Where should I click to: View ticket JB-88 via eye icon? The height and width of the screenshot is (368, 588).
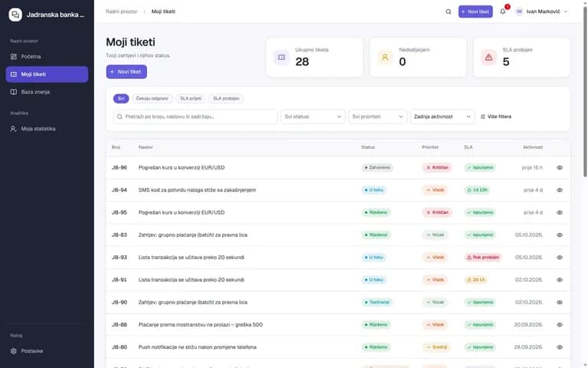pos(560,325)
